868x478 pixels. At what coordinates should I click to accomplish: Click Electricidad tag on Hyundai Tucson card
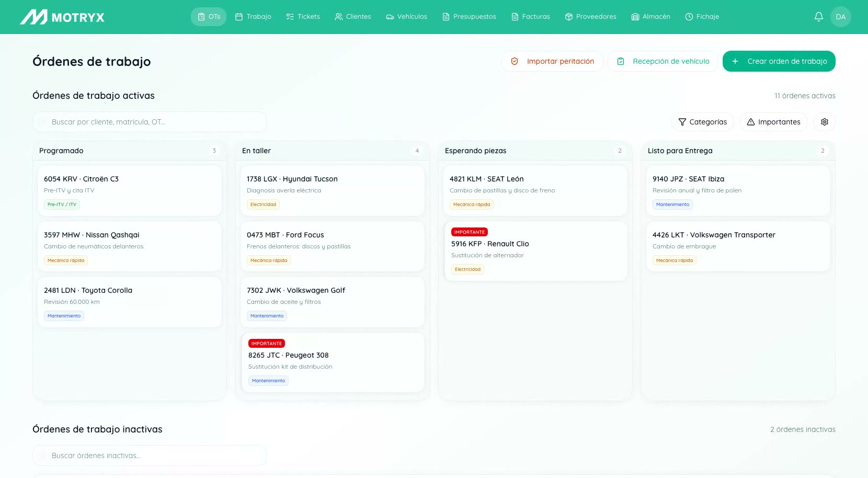pos(263,204)
